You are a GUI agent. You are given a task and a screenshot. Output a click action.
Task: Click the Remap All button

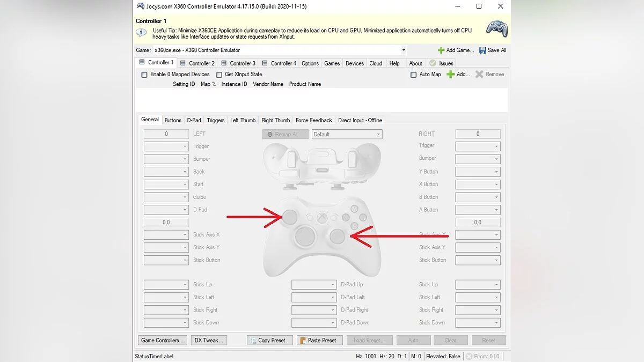pyautogui.click(x=286, y=135)
